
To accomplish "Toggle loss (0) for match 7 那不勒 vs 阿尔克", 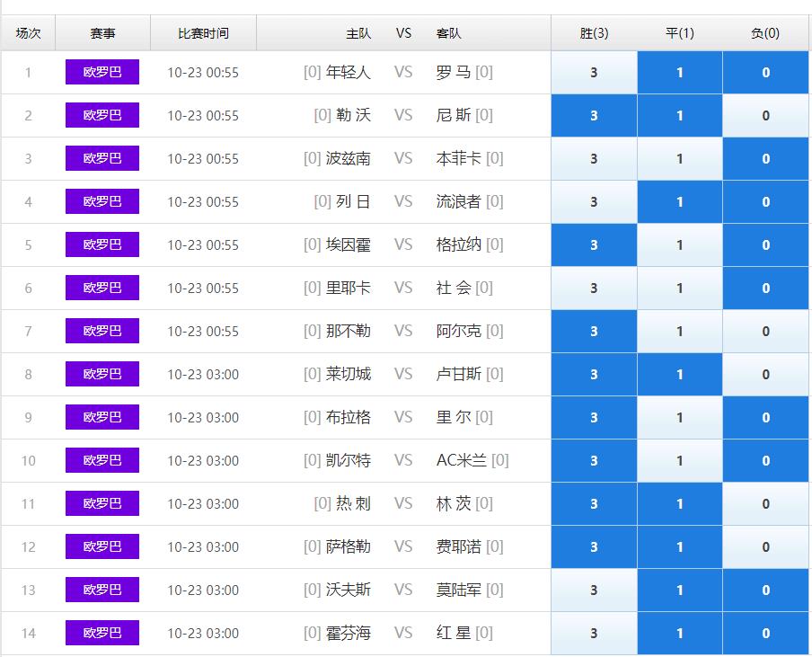I will coord(765,331).
